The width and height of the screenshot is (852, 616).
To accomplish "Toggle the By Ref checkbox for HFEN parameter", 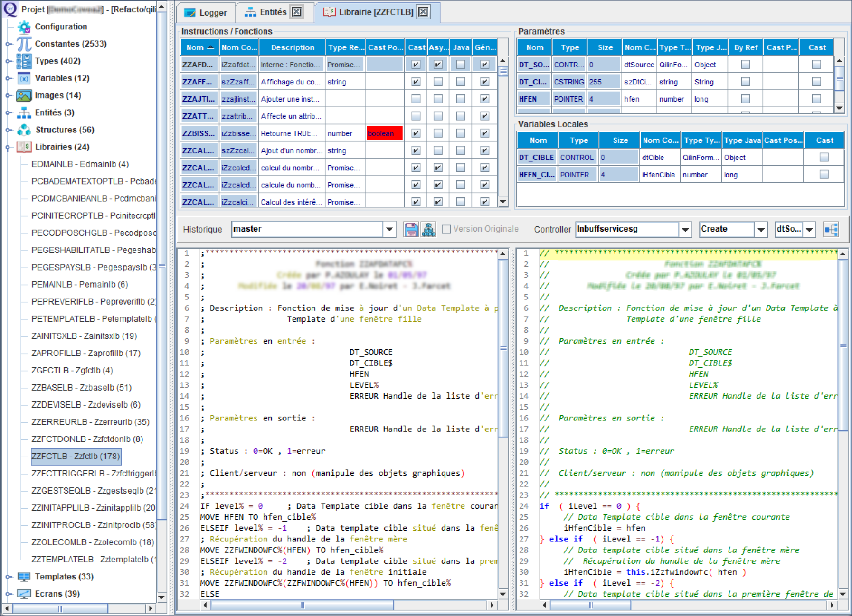I will [x=745, y=99].
